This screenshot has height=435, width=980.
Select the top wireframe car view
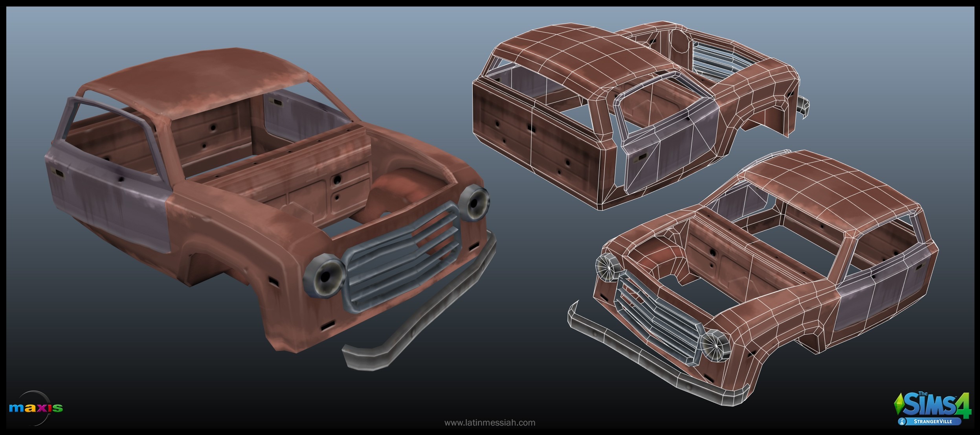[x=640, y=115]
